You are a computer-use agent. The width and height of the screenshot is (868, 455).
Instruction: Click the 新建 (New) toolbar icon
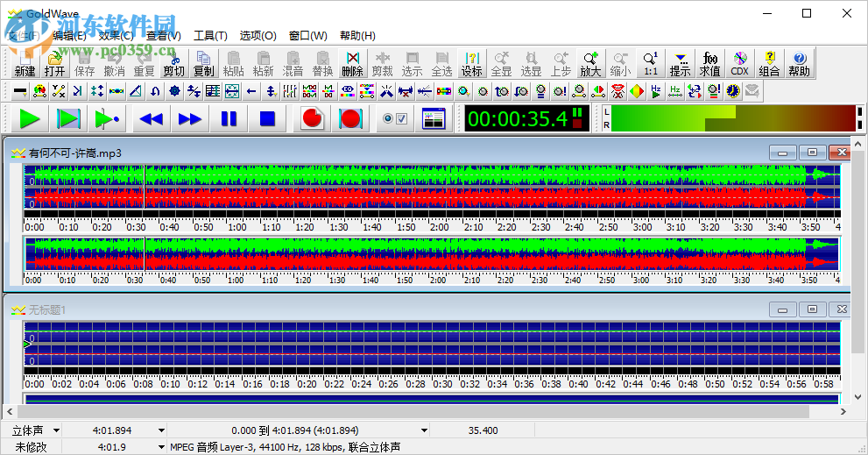point(25,63)
